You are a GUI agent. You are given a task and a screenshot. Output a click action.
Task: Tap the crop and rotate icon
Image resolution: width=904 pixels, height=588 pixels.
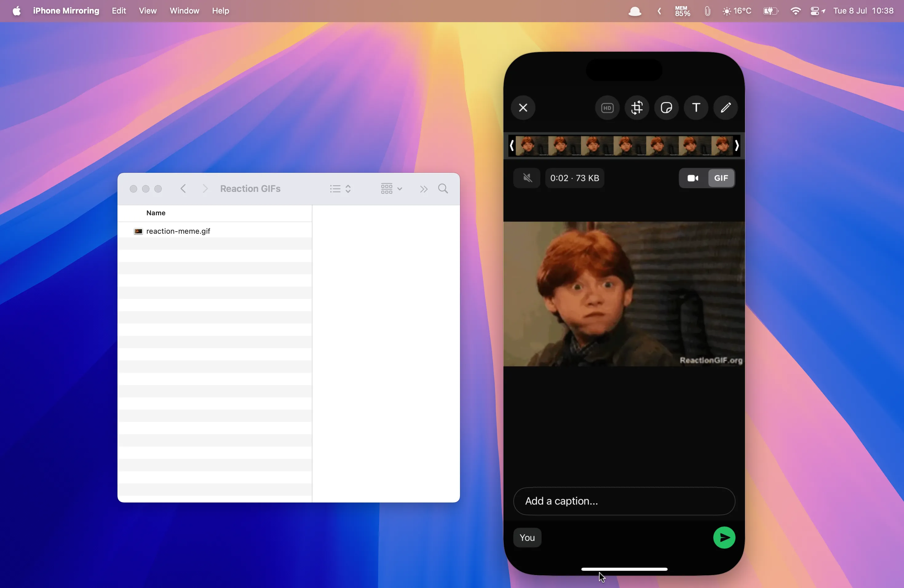(637, 108)
